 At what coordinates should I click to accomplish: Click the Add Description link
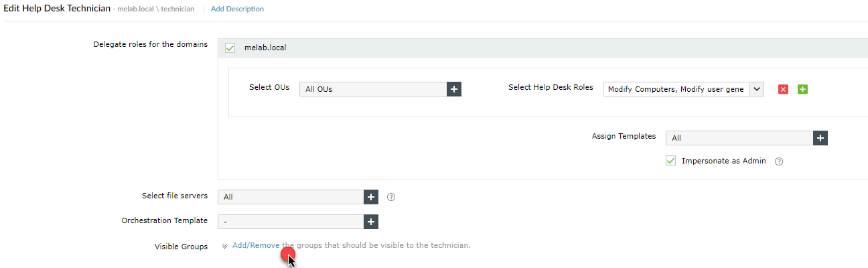(237, 9)
